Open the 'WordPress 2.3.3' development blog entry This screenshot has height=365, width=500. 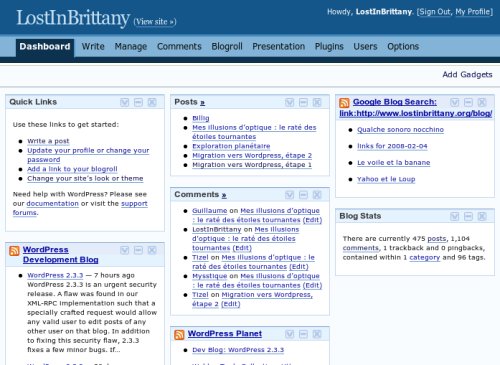[55, 276]
